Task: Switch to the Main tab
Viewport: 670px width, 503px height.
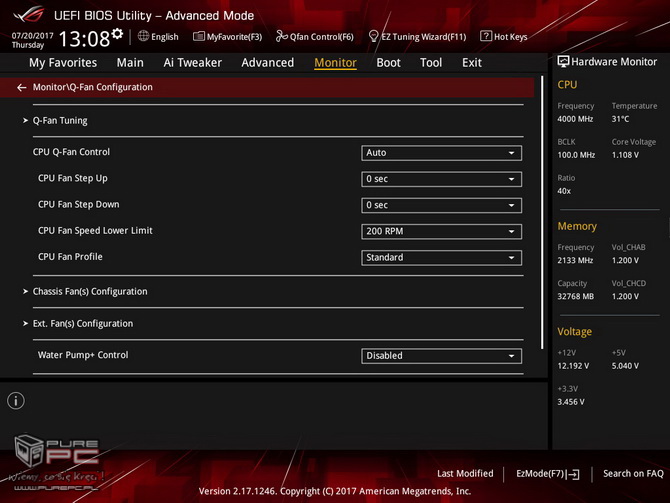Action: click(130, 63)
